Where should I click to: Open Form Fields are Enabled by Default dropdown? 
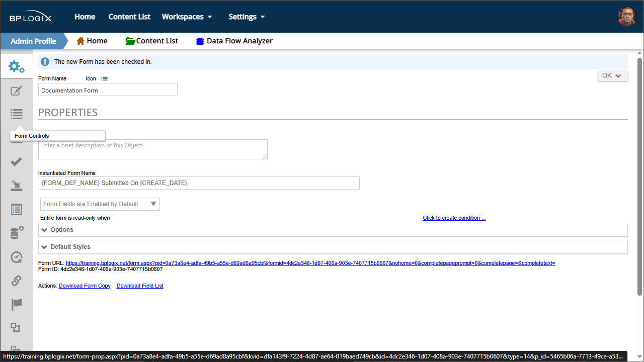(x=100, y=204)
